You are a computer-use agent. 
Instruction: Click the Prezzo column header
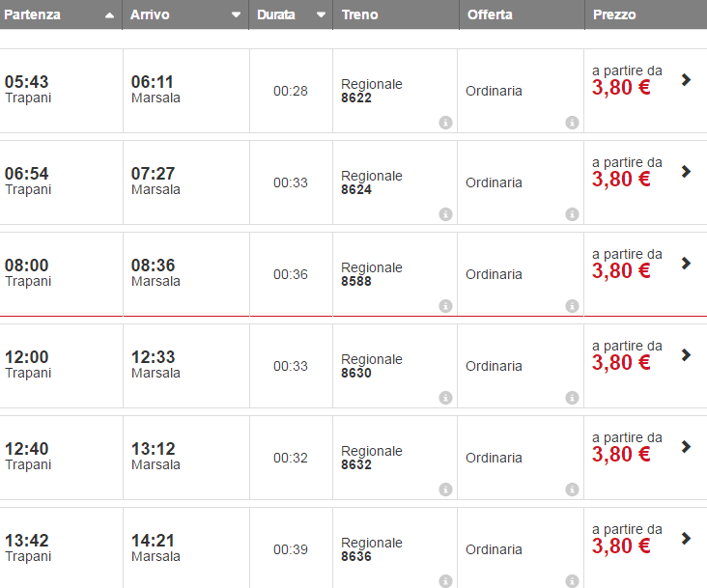coord(615,15)
